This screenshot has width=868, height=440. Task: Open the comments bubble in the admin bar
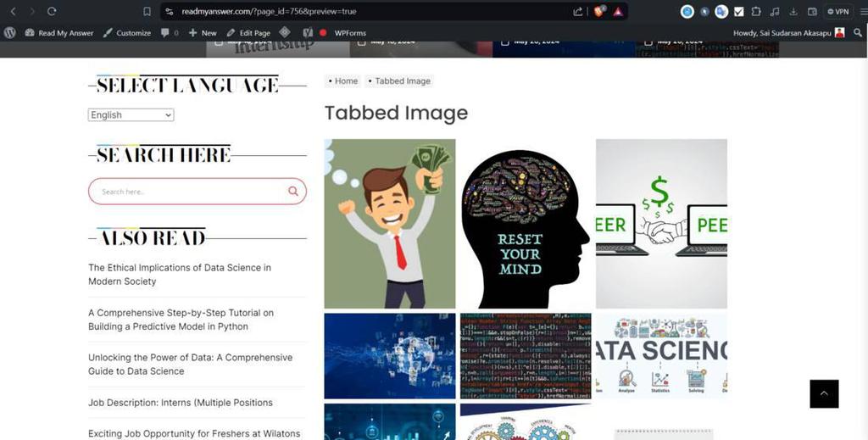pyautogui.click(x=170, y=33)
